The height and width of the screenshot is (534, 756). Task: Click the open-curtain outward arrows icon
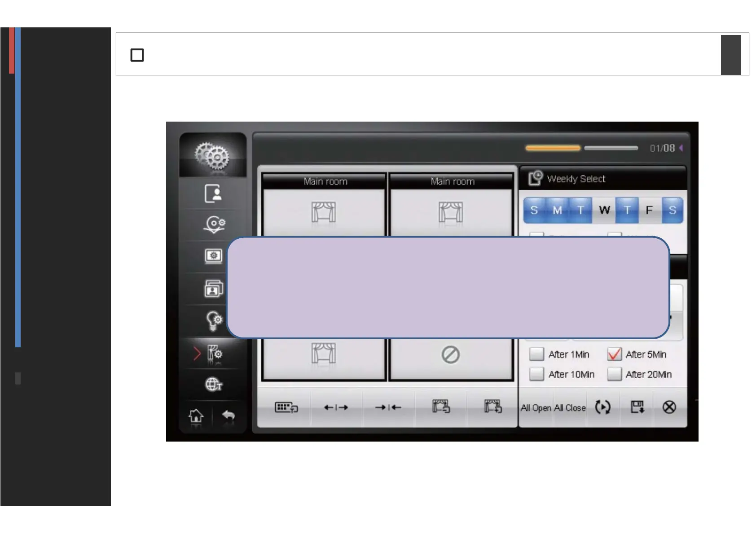click(x=336, y=407)
